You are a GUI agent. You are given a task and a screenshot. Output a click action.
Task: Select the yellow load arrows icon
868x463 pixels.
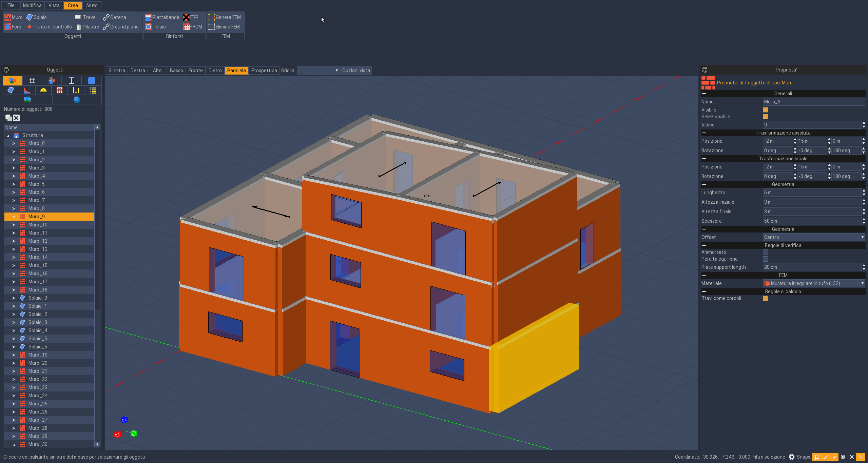point(76,90)
